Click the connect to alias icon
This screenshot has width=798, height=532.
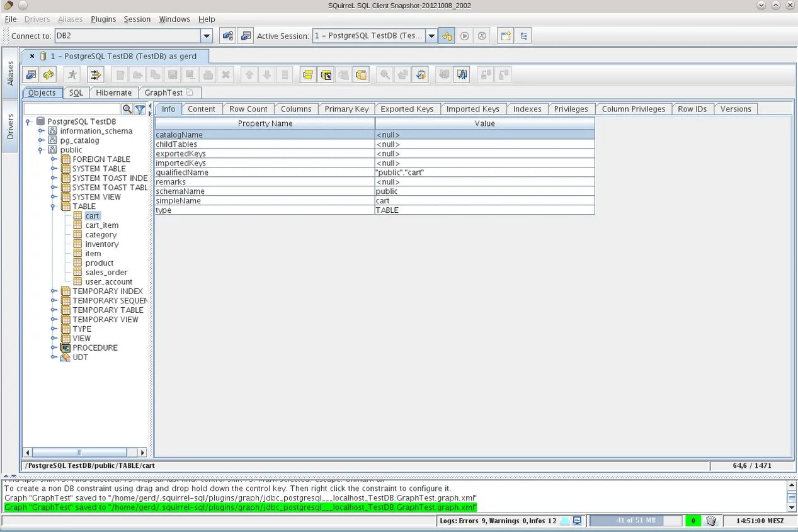tap(228, 36)
